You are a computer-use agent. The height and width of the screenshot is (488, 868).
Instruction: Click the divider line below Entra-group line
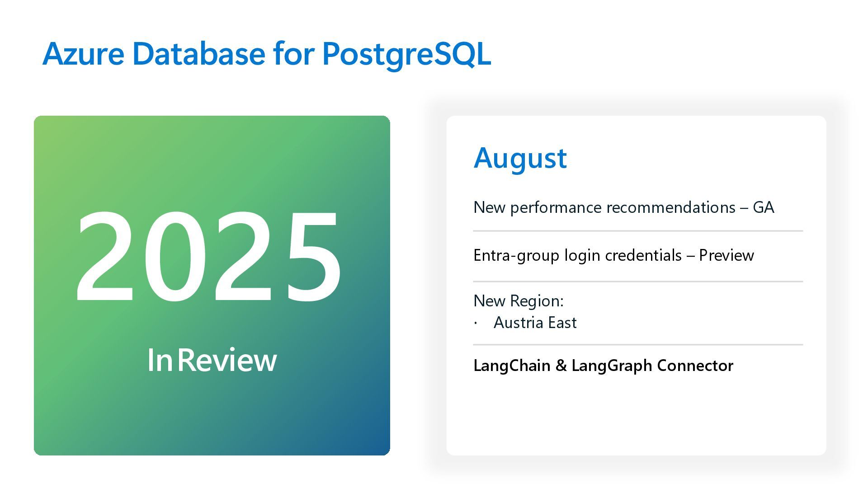[x=637, y=282]
